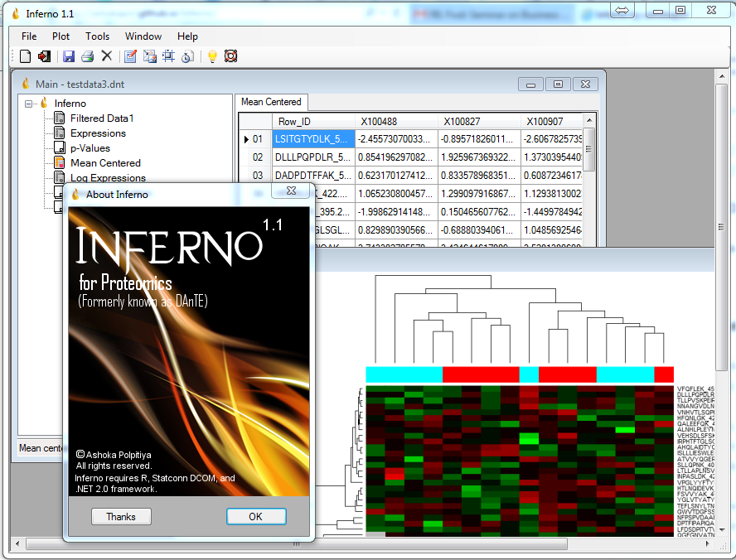Click the flame icon beside Inferno root node
The width and height of the screenshot is (736, 560).
[x=44, y=103]
